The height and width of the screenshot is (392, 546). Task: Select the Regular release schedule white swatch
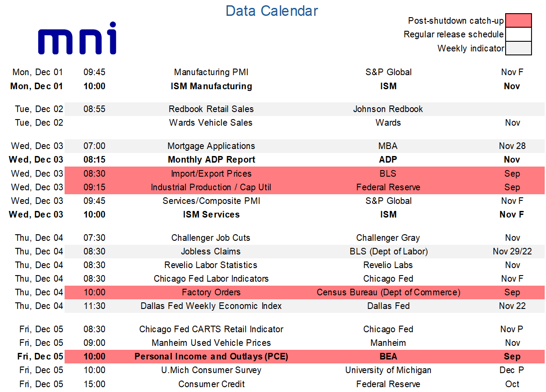coord(518,34)
